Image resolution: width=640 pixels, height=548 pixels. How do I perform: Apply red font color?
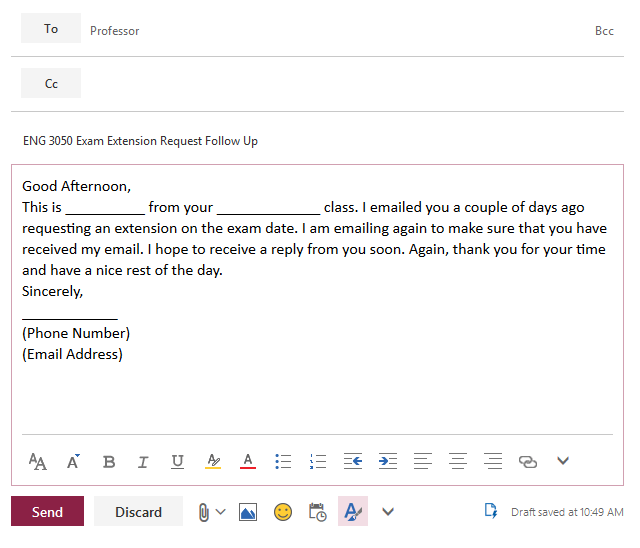[x=248, y=461]
